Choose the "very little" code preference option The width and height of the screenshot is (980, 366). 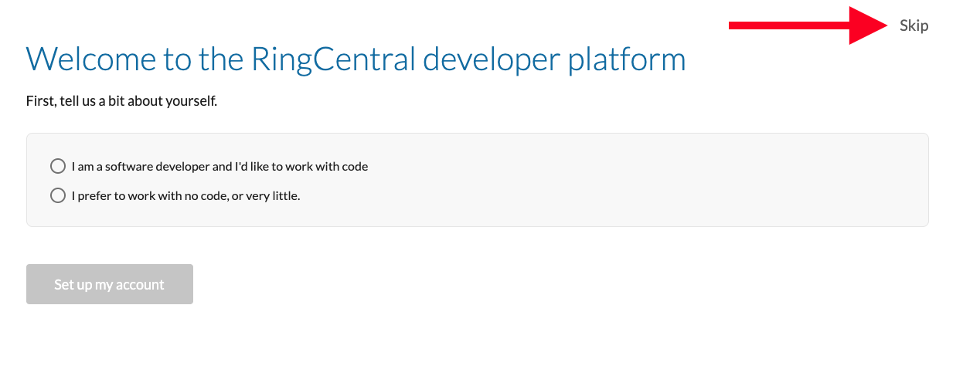pyautogui.click(x=57, y=195)
